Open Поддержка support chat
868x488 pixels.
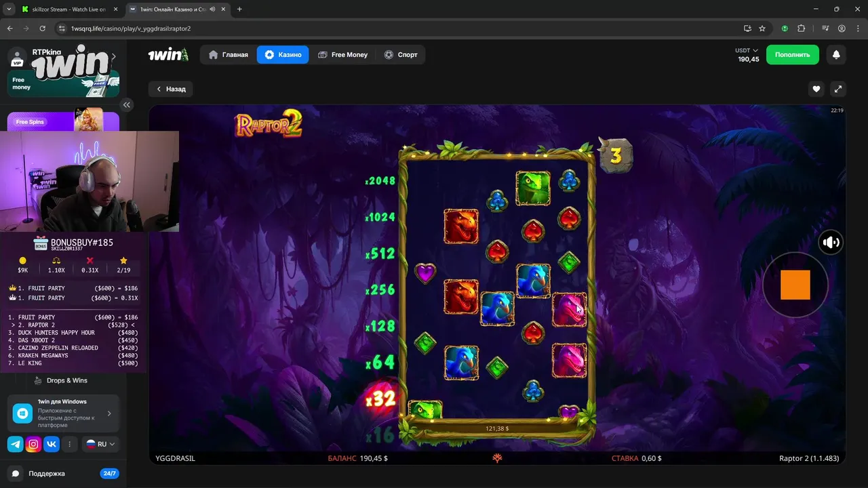(46, 473)
